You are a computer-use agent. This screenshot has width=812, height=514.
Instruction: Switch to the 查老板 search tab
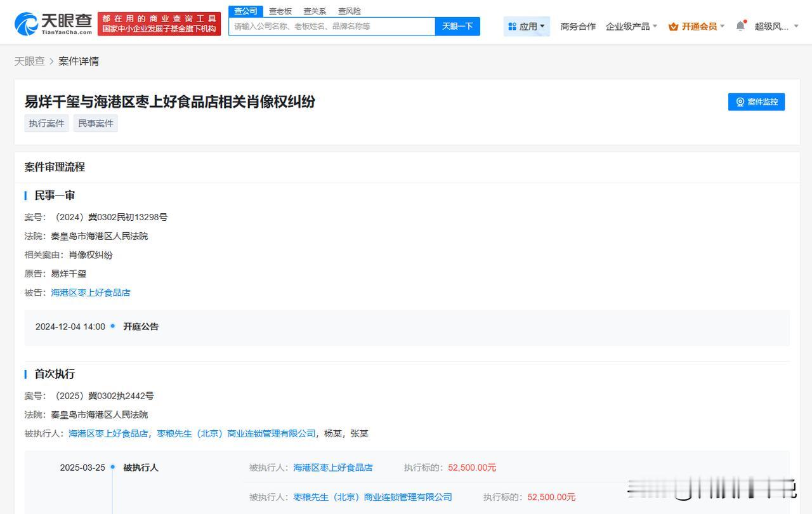(x=280, y=11)
